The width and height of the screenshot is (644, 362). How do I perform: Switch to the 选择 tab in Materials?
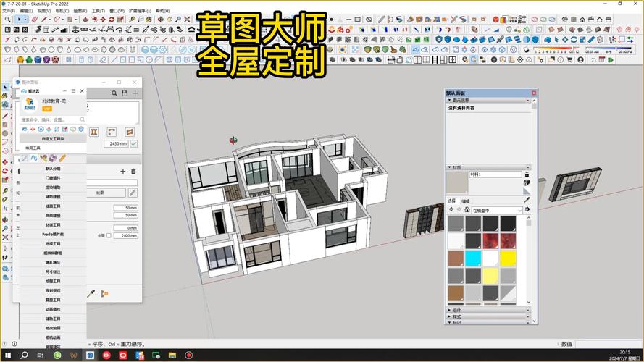pyautogui.click(x=451, y=201)
